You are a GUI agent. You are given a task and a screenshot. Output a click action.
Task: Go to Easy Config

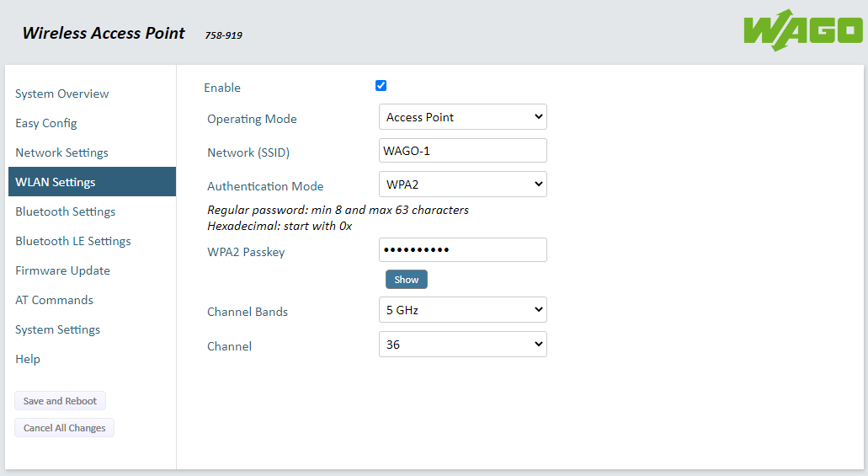(x=46, y=123)
